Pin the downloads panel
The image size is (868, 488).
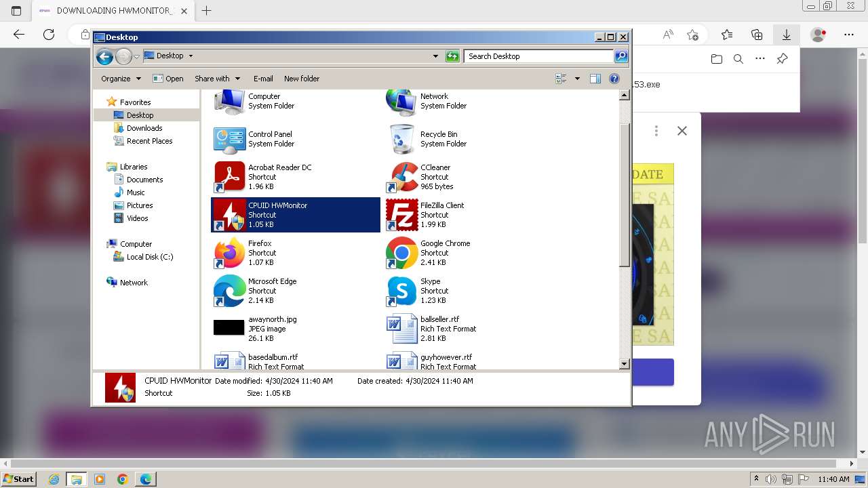point(782,59)
